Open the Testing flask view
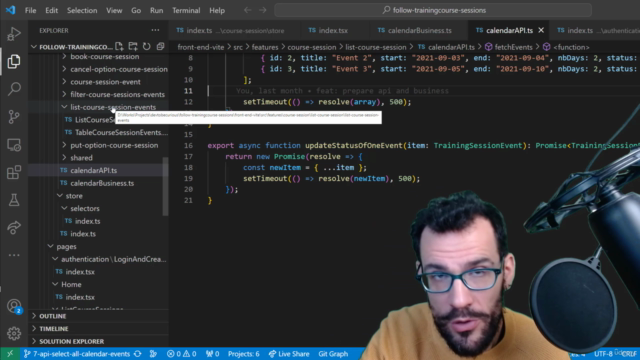 (14, 200)
